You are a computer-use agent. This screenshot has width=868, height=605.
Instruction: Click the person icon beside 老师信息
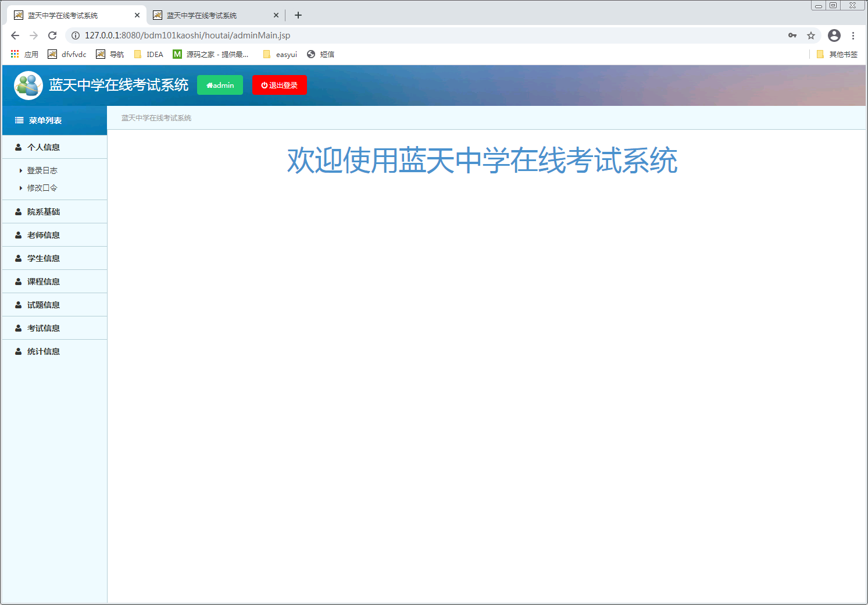pos(19,235)
